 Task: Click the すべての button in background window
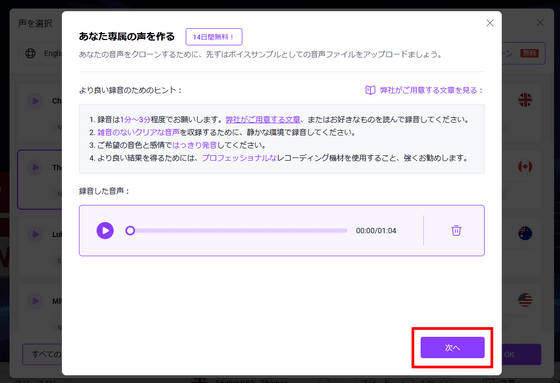(42, 354)
